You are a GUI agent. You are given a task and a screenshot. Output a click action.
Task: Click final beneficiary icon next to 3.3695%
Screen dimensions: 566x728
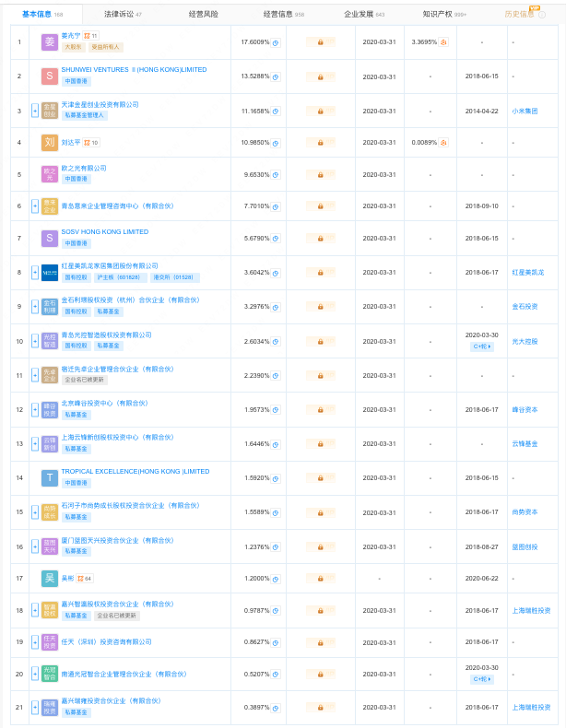click(443, 42)
